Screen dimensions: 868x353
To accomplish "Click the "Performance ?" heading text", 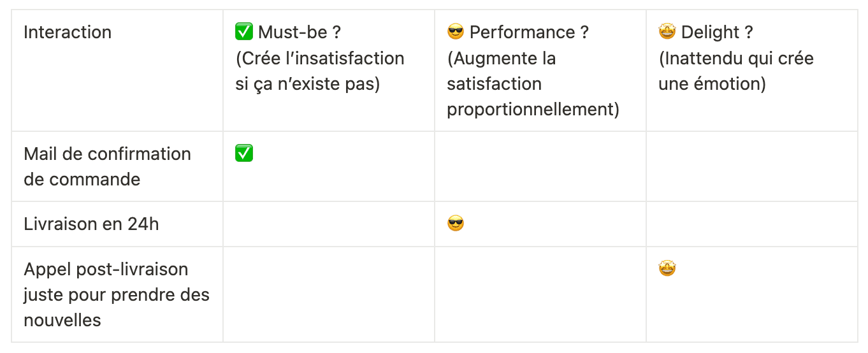I will [x=529, y=32].
